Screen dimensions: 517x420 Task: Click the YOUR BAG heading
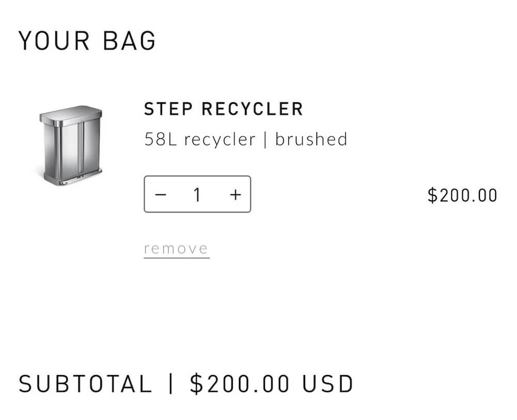(87, 40)
